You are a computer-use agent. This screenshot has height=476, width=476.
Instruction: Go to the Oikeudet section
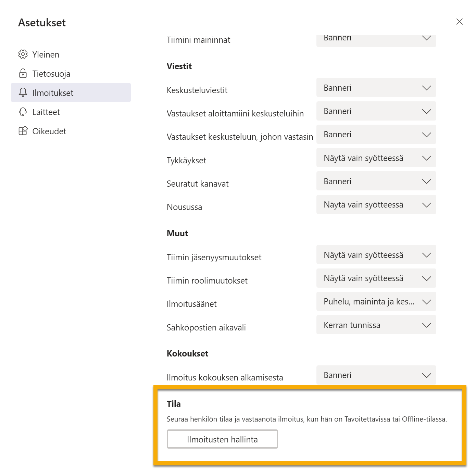49,131
